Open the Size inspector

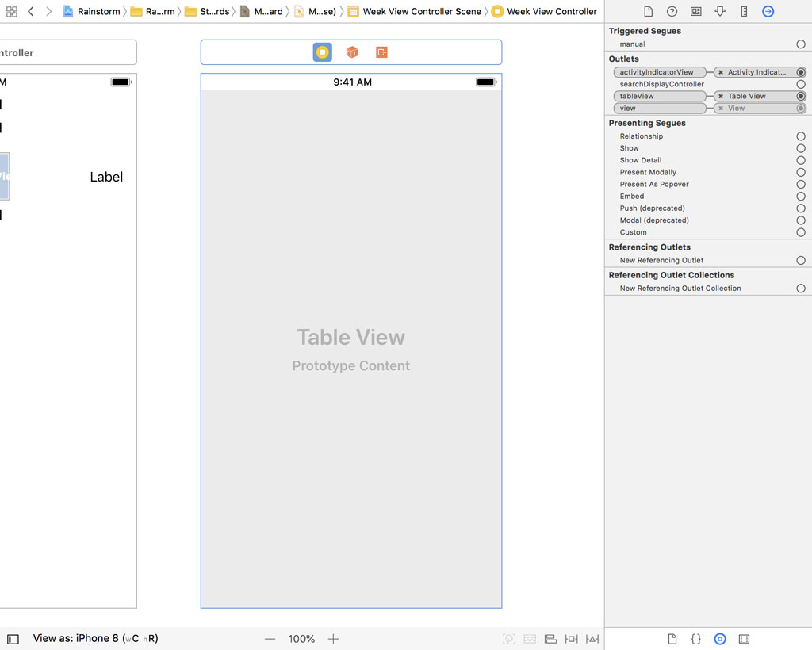coord(742,11)
